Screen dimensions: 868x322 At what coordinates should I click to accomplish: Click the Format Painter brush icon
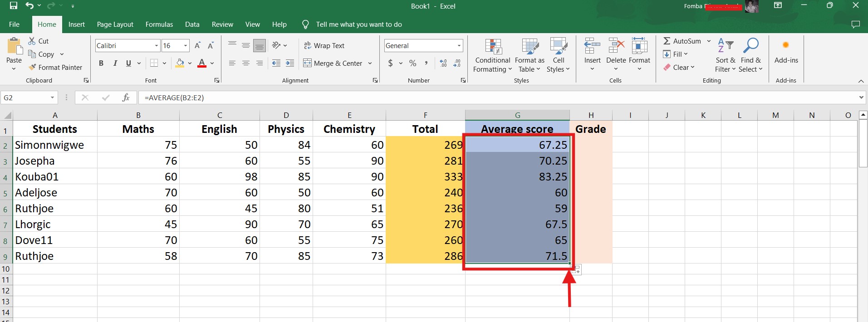pyautogui.click(x=32, y=67)
